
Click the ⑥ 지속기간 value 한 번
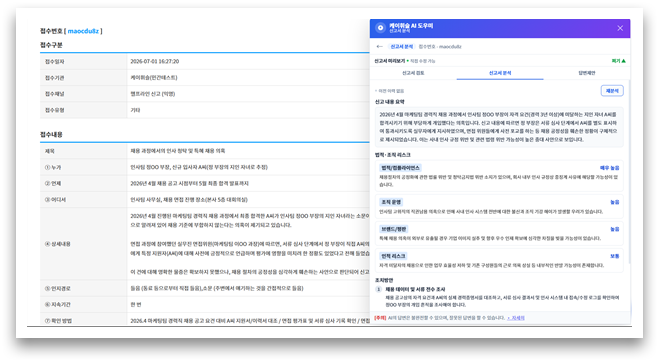click(136, 305)
